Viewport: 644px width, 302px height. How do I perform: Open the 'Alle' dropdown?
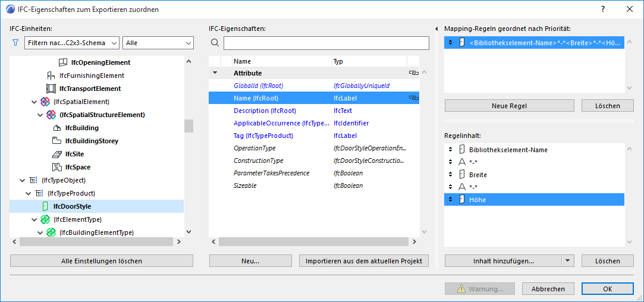point(158,43)
